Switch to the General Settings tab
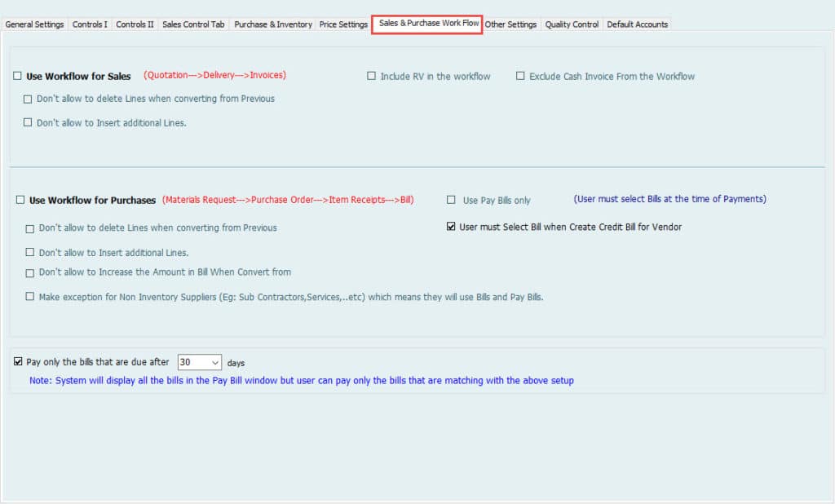This screenshot has height=504, width=835. click(x=34, y=24)
